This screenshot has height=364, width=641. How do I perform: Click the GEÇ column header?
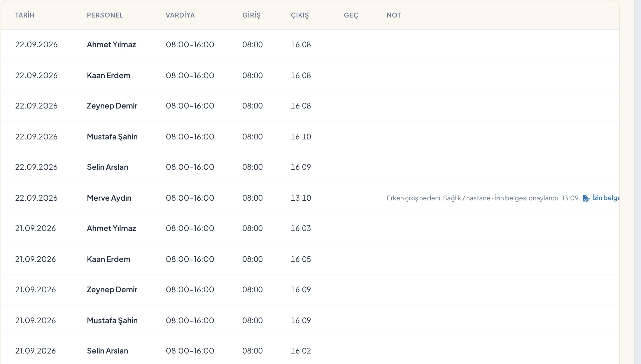351,15
